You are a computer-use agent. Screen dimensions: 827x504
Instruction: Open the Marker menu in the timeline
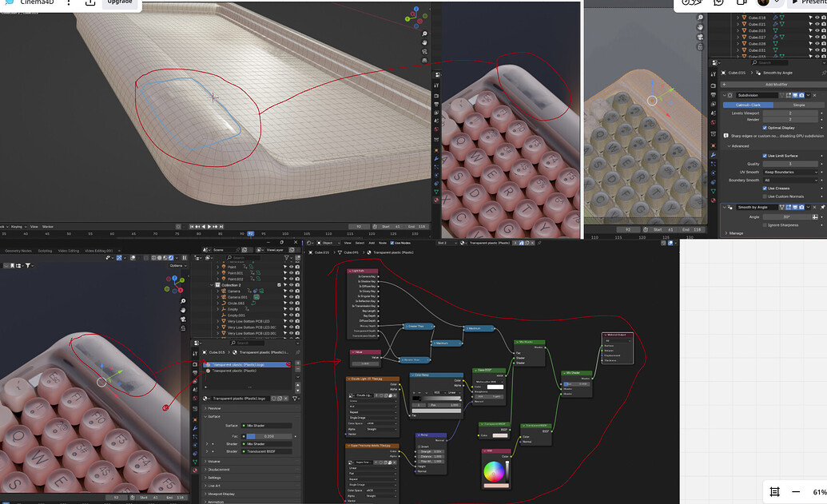(x=48, y=227)
